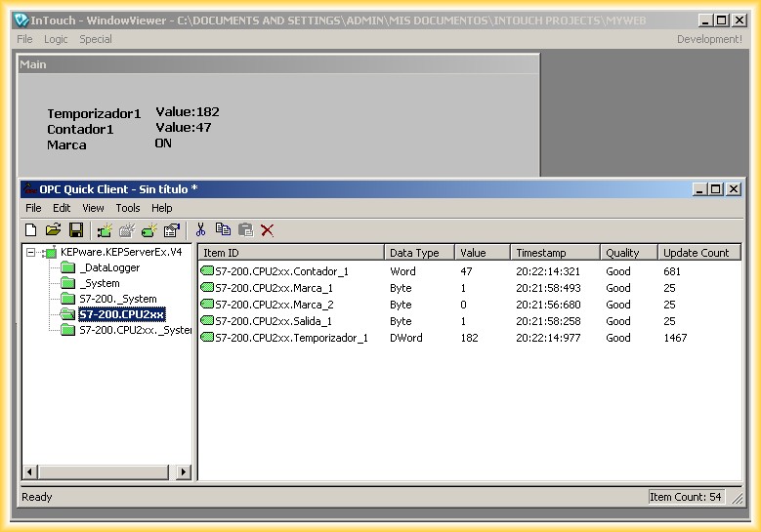This screenshot has width=761, height=532.
Task: Click the Development! link in InTouch
Action: pos(709,39)
